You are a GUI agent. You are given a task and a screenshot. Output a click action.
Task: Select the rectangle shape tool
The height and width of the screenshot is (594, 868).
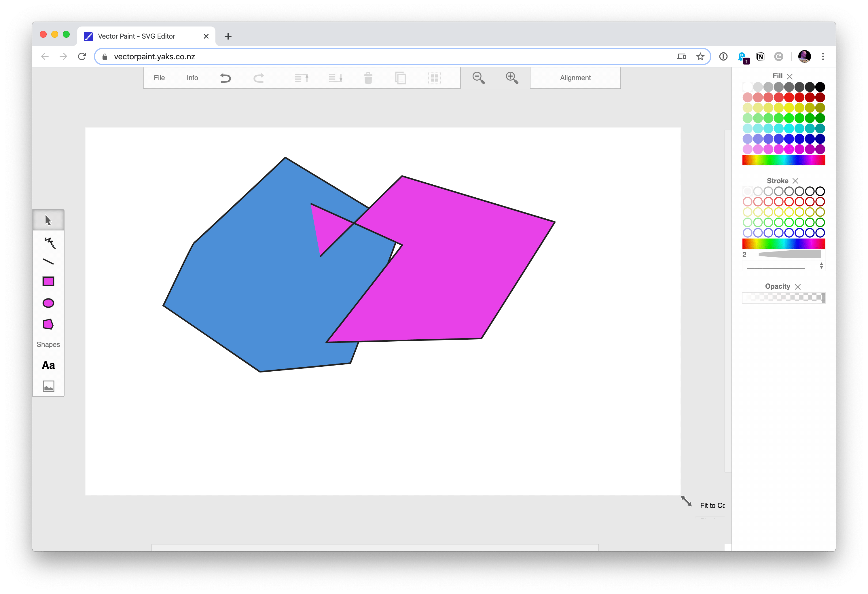click(x=49, y=281)
